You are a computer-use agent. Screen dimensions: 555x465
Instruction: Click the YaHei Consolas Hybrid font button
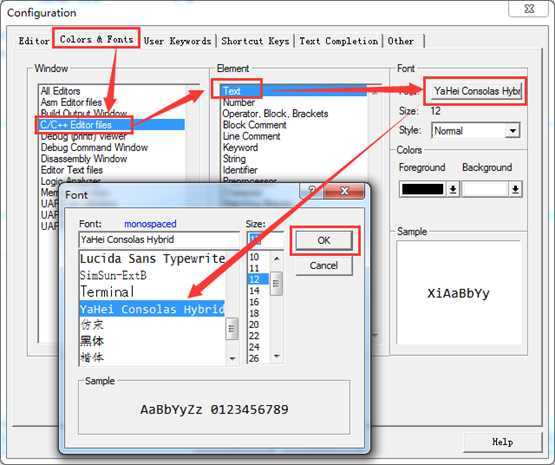(476, 91)
